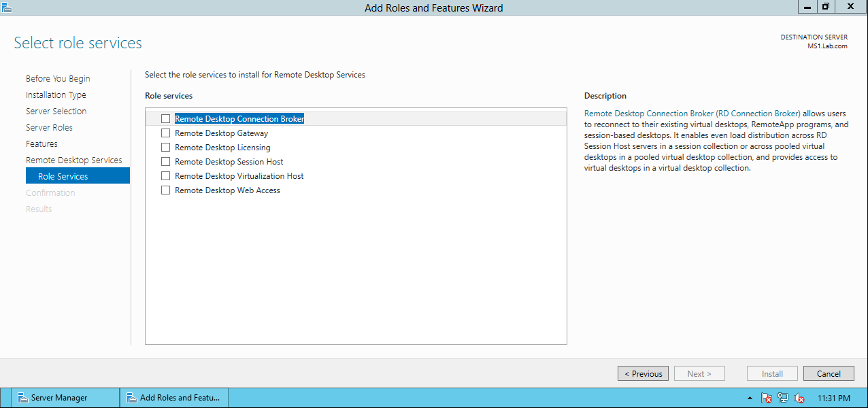Image resolution: width=868 pixels, height=408 pixels.
Task: Open Remote Desktop Services step
Action: [x=74, y=160]
